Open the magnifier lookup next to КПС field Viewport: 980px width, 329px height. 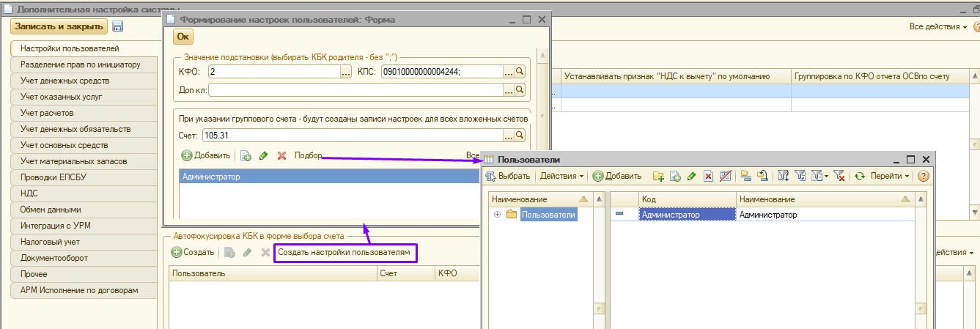(x=520, y=71)
